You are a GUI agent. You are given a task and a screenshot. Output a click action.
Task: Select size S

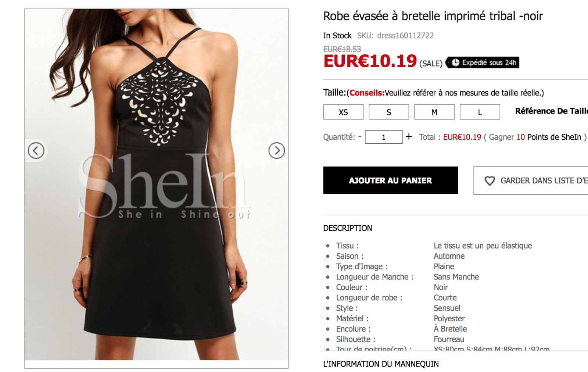point(389,112)
